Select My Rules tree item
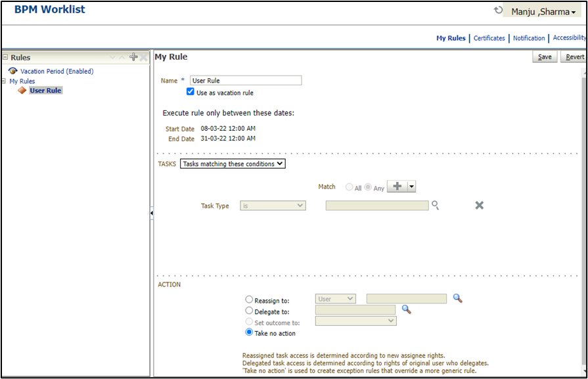The width and height of the screenshot is (588, 379). pyautogui.click(x=22, y=81)
